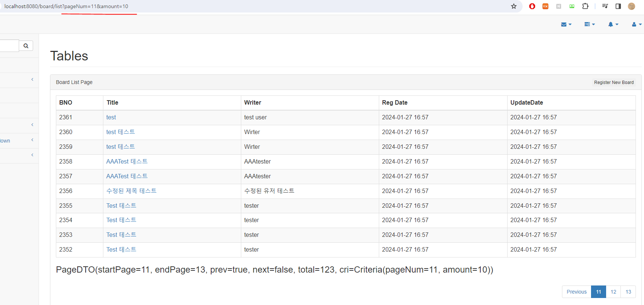The width and height of the screenshot is (644, 305).
Task: Open the Extensions puzzle-piece menu
Action: [x=585, y=6]
